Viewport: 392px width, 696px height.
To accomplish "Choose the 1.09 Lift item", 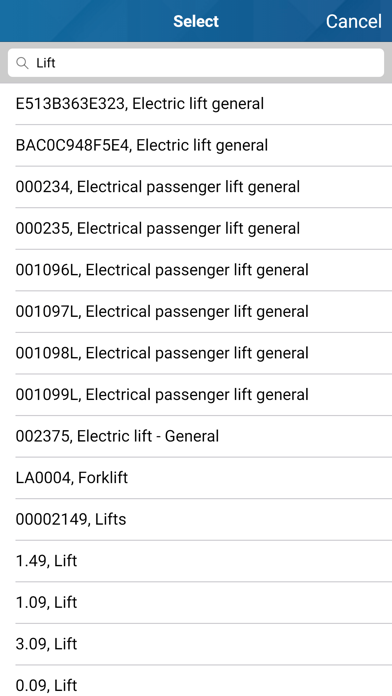I will 196,602.
